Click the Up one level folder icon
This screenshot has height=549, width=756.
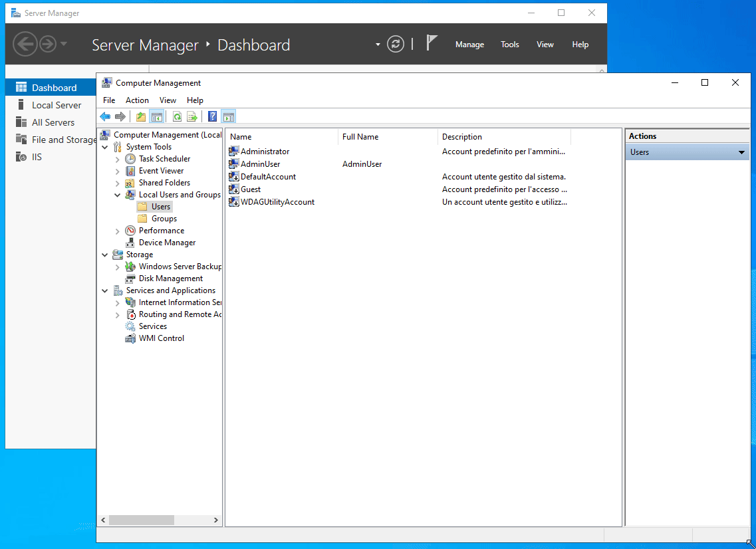point(141,116)
